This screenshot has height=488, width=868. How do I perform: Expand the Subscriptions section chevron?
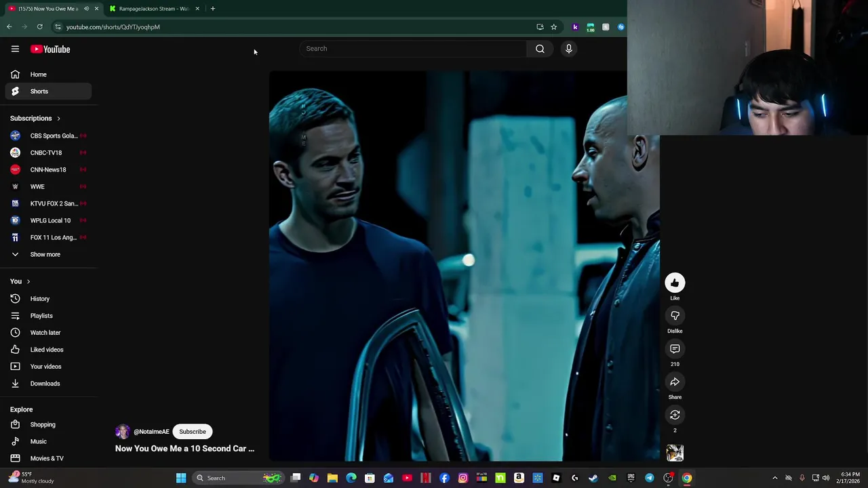tap(58, 119)
